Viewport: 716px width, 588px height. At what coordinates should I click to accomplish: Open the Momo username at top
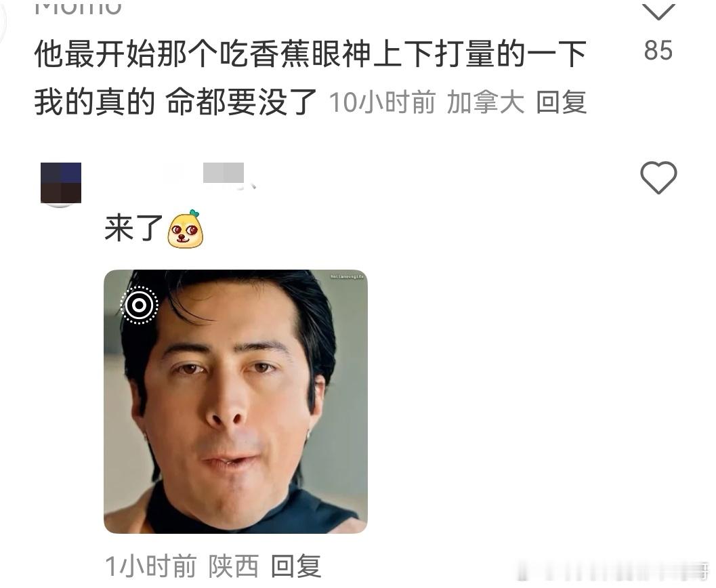coord(78,7)
